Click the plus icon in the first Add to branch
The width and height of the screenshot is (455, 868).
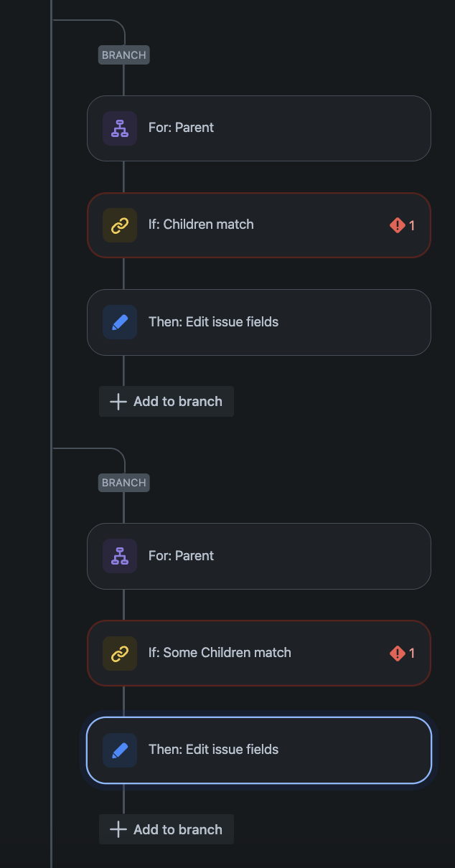tap(116, 401)
